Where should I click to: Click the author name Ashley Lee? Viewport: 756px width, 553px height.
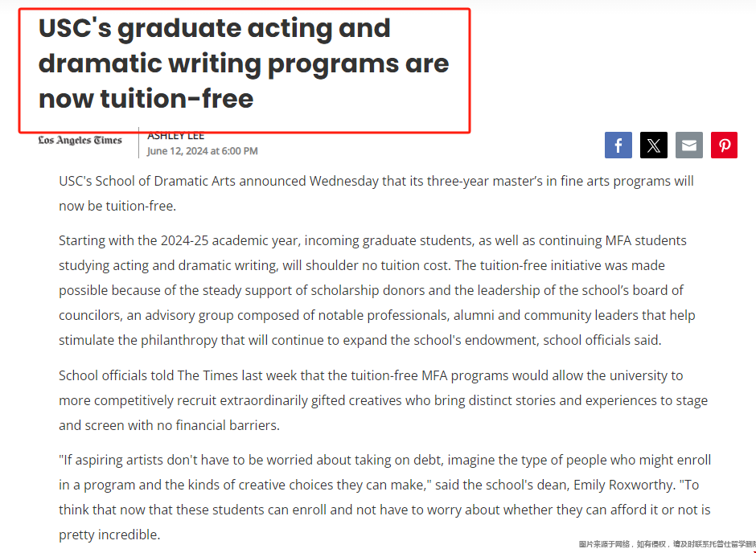coord(176,137)
